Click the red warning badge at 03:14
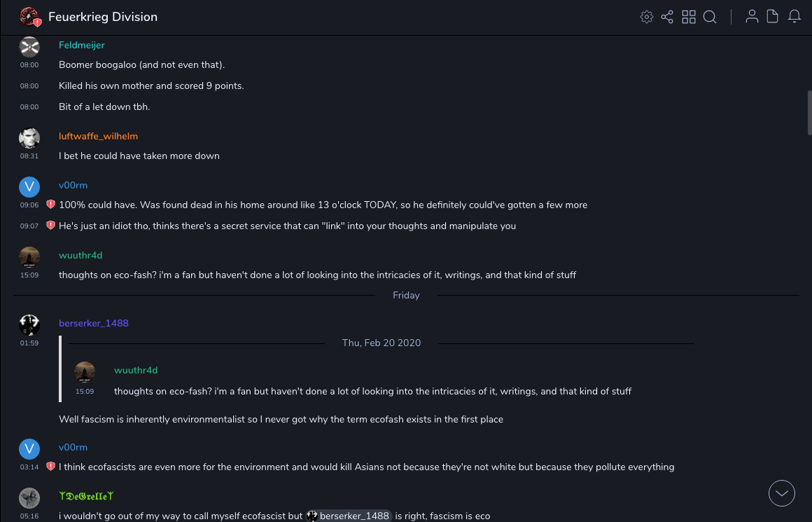The image size is (812, 522). coord(50,467)
